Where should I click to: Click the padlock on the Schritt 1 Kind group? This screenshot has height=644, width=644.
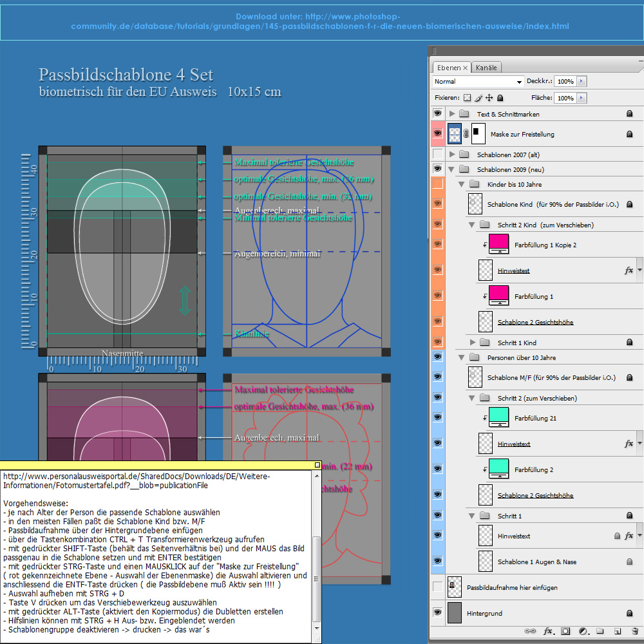coord(629,342)
